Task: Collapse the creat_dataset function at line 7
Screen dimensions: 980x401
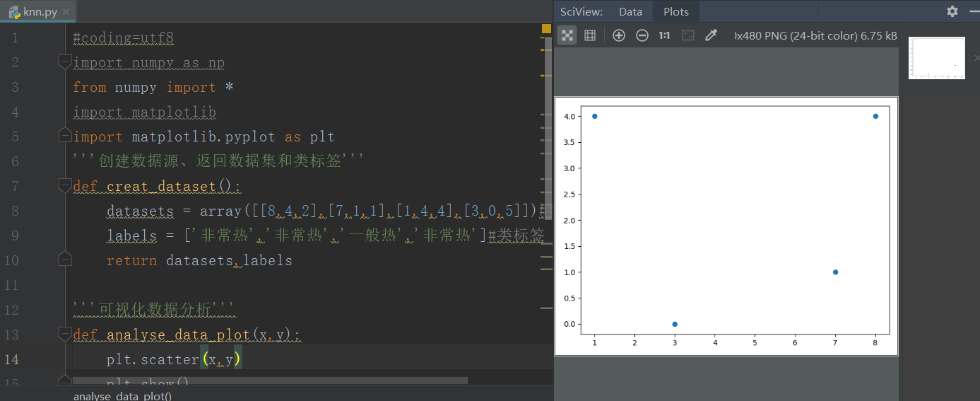Action: coord(65,186)
